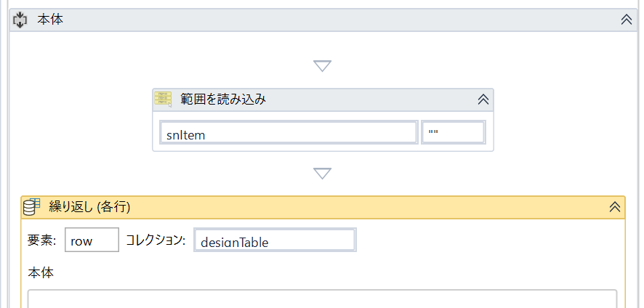Click the 繰り返し (各行) activity icon
The width and height of the screenshot is (644, 308).
tap(33, 207)
